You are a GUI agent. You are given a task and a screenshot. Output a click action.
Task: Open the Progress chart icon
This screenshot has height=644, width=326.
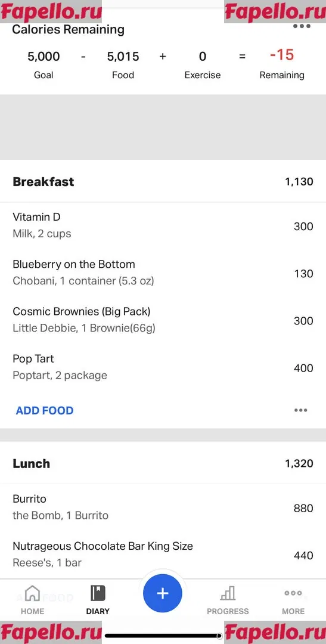(x=228, y=593)
